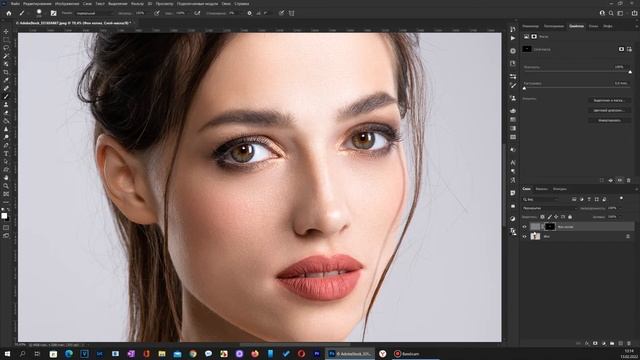Image resolution: width=640 pixels, height=360 pixels.
Task: Toggle lock image pixels brush icon
Action: [550, 217]
